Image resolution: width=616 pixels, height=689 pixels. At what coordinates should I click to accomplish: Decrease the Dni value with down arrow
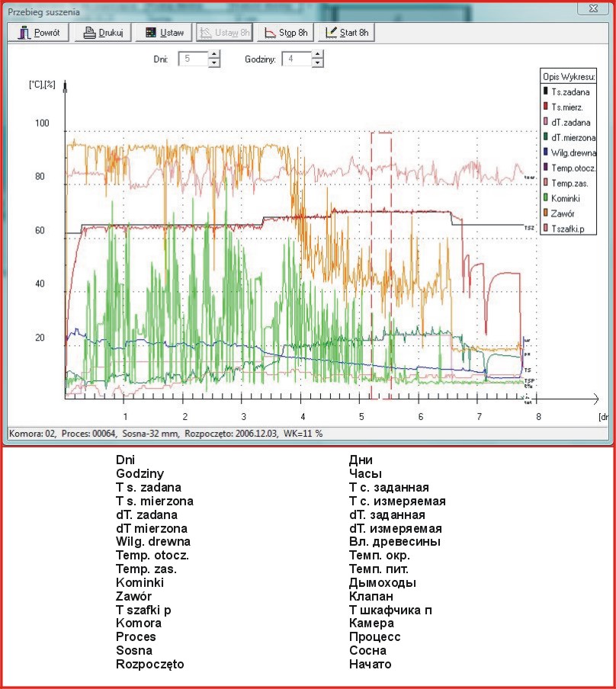pos(213,62)
